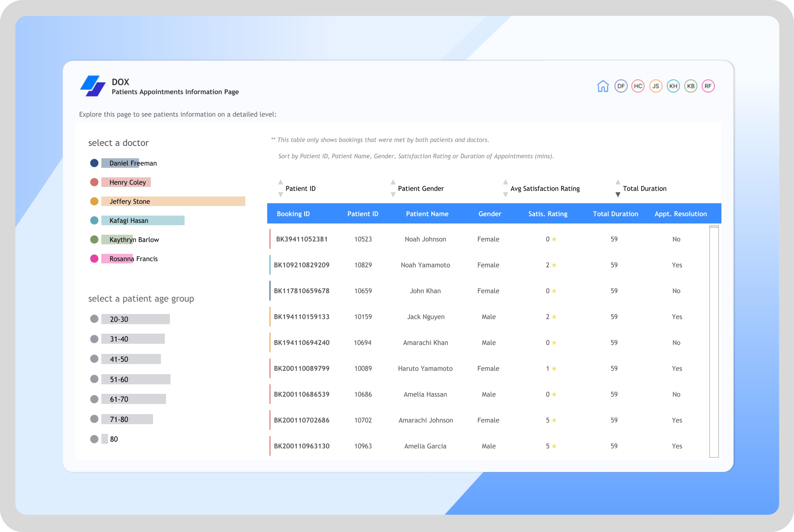The height and width of the screenshot is (532, 794).
Task: Click the star in Amarachi Johnson's rating
Action: pos(554,420)
